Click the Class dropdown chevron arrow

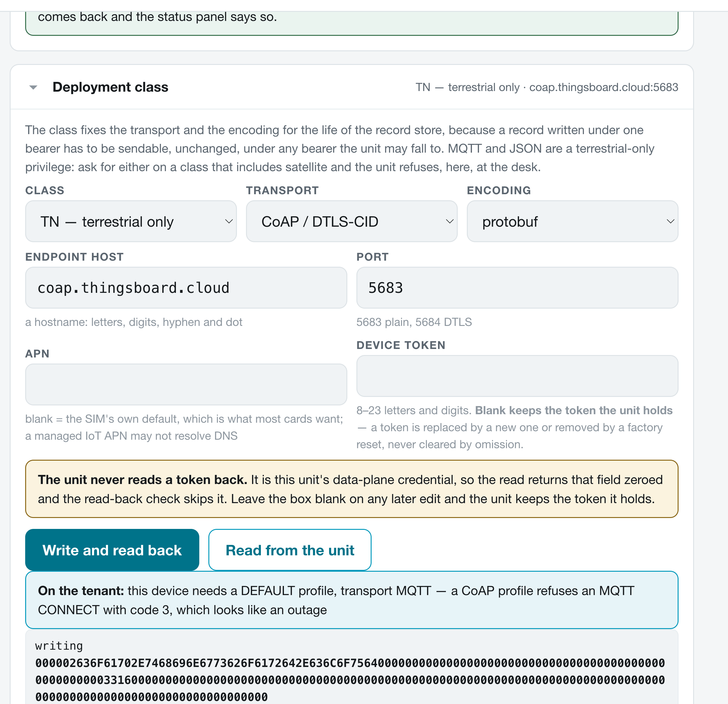click(229, 222)
